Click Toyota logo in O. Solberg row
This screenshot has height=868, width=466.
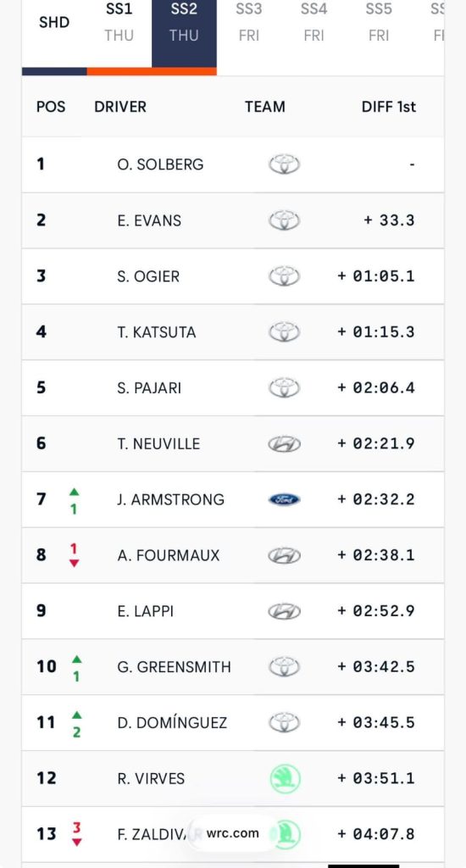click(x=285, y=164)
